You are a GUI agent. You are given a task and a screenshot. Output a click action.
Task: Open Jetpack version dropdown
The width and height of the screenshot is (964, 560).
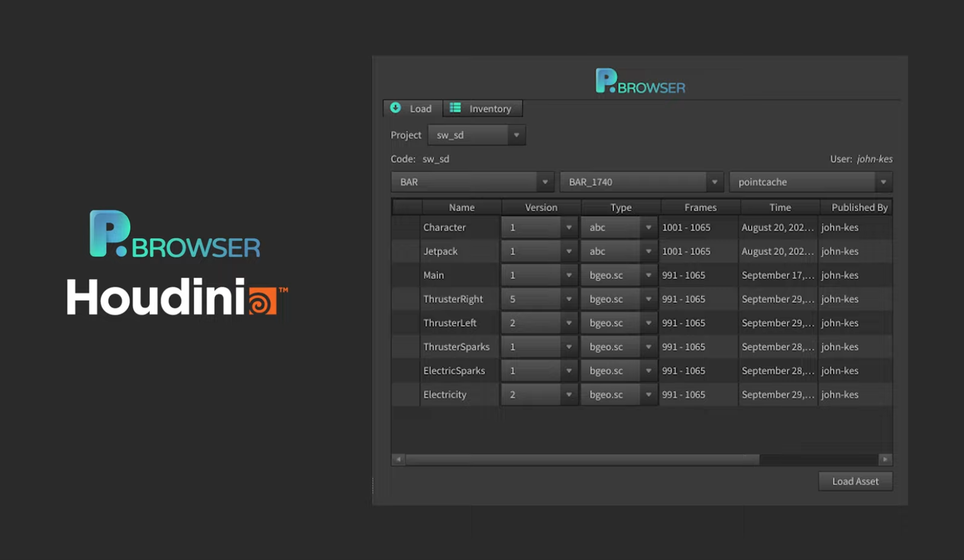coord(539,251)
